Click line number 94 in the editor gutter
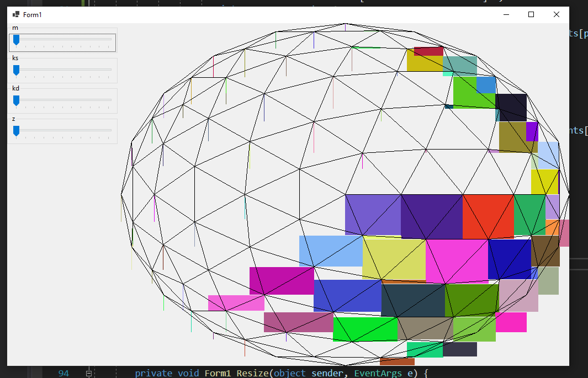Screen dimensions: 588x378 point(63,374)
